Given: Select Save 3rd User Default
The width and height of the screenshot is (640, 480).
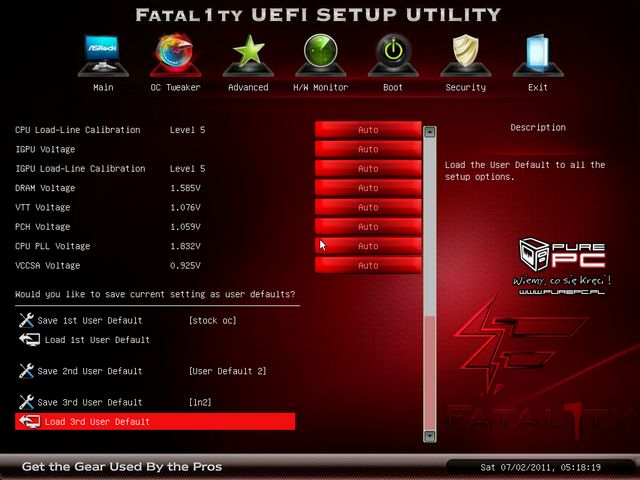Looking at the screenshot, I should 90,402.
